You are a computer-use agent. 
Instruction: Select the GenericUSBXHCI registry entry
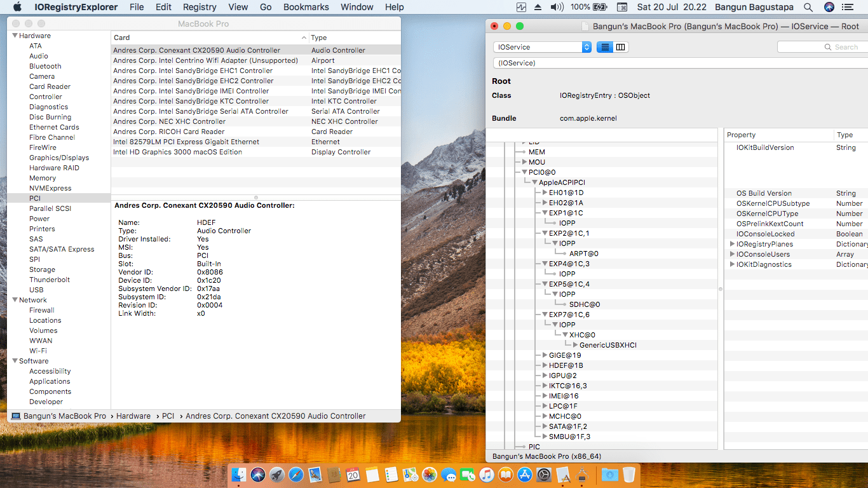608,345
